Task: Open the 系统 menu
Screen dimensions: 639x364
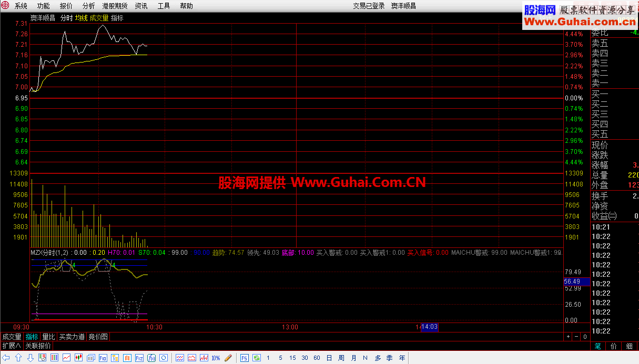Action: click(21, 6)
